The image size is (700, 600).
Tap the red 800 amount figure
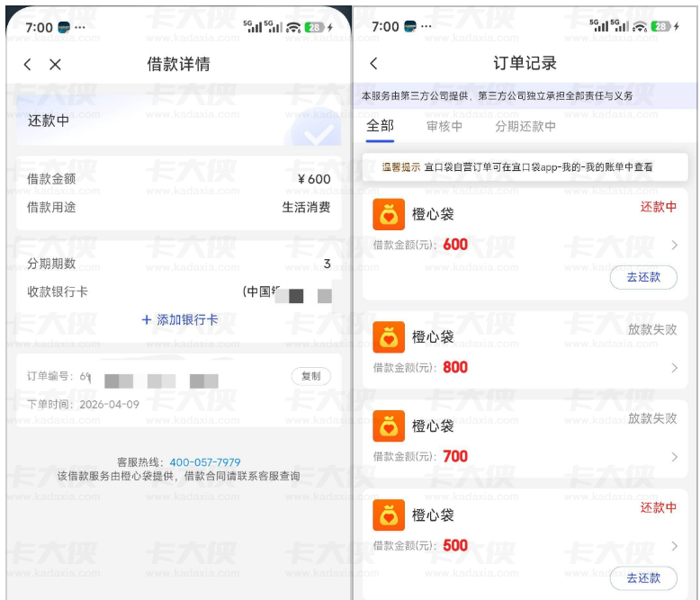(x=455, y=367)
